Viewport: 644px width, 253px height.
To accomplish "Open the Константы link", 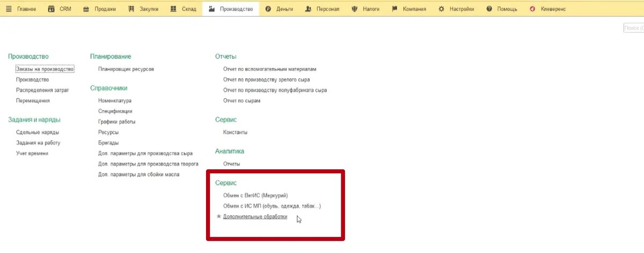I will [x=235, y=132].
